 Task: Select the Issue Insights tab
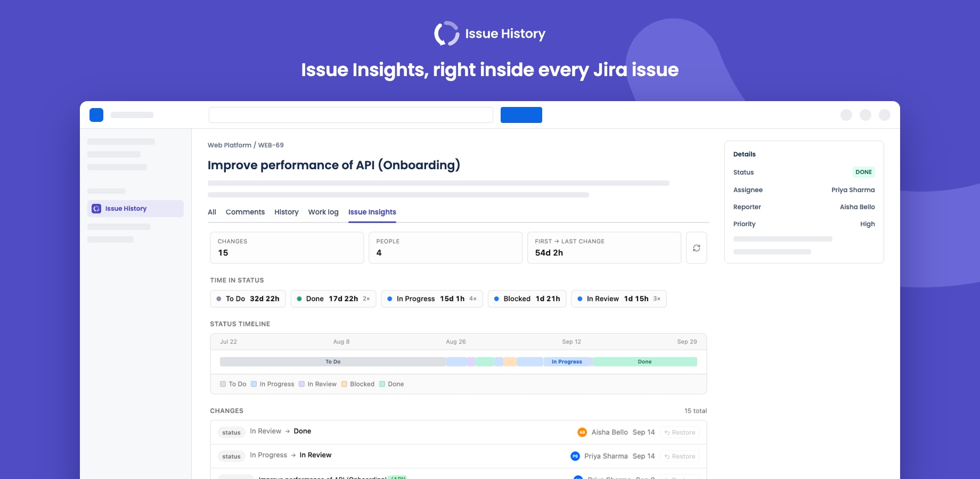click(x=372, y=212)
